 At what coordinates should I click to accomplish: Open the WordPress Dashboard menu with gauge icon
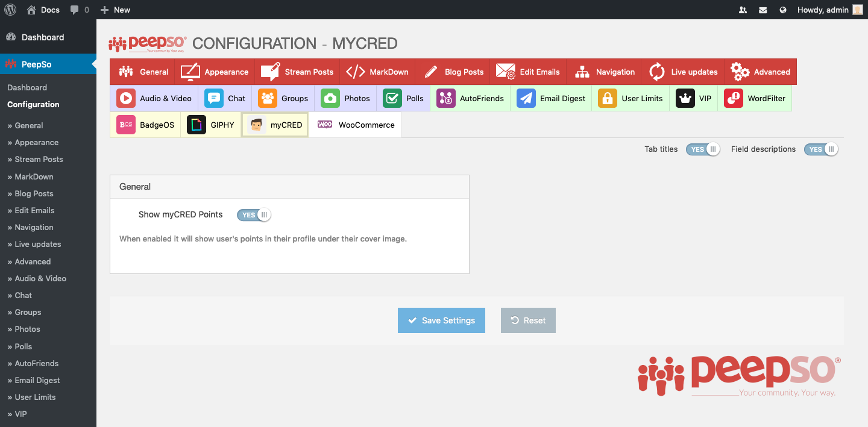pos(48,37)
